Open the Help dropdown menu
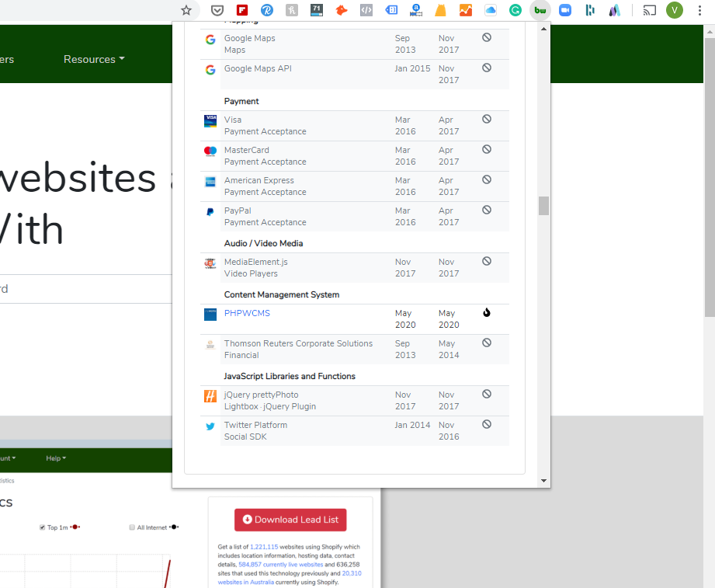This screenshot has height=588, width=715. 55,458
